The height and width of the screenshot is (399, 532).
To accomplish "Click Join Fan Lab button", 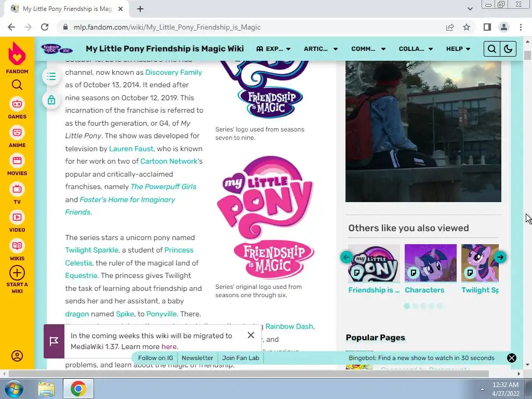I will click(241, 358).
